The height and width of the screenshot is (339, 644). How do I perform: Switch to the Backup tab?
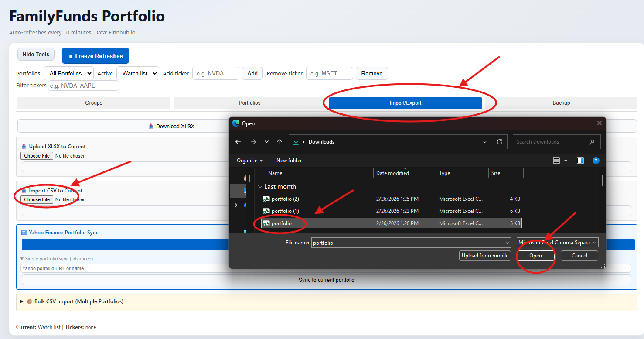point(561,103)
